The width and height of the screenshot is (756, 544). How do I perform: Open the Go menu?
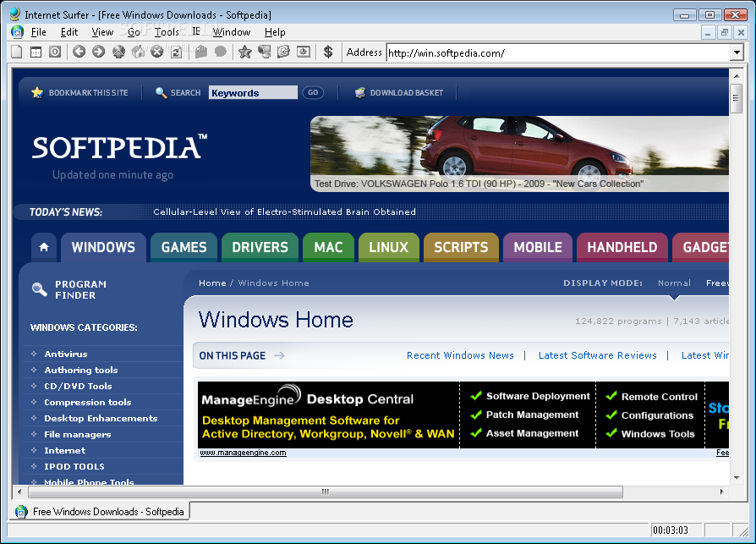(134, 32)
